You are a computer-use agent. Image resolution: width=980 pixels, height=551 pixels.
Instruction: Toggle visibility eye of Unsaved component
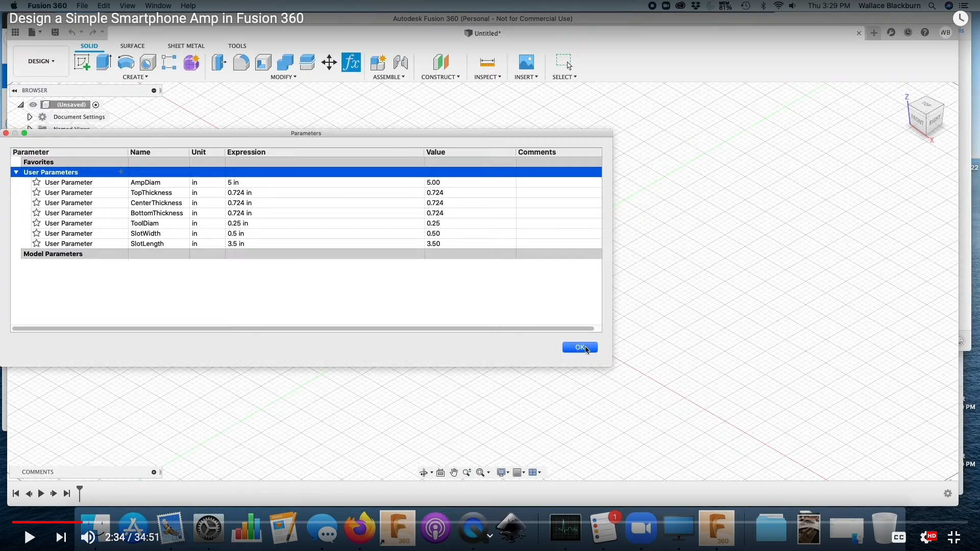(x=33, y=105)
